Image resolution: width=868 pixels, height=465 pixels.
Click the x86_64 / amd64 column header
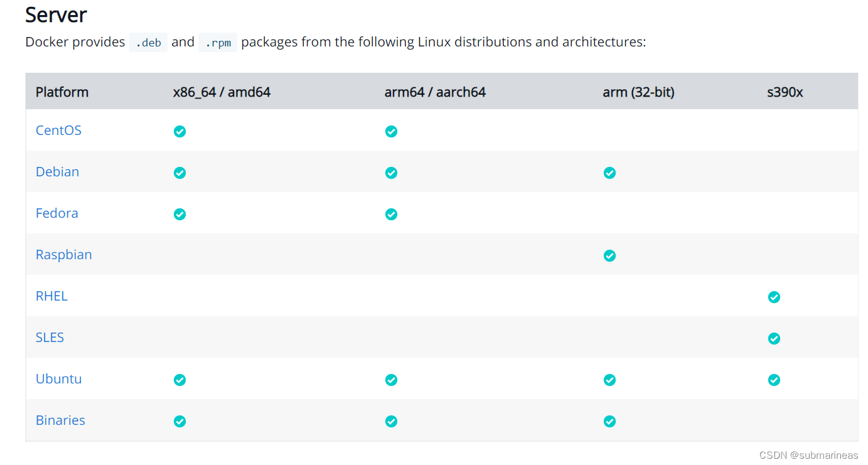tap(222, 92)
